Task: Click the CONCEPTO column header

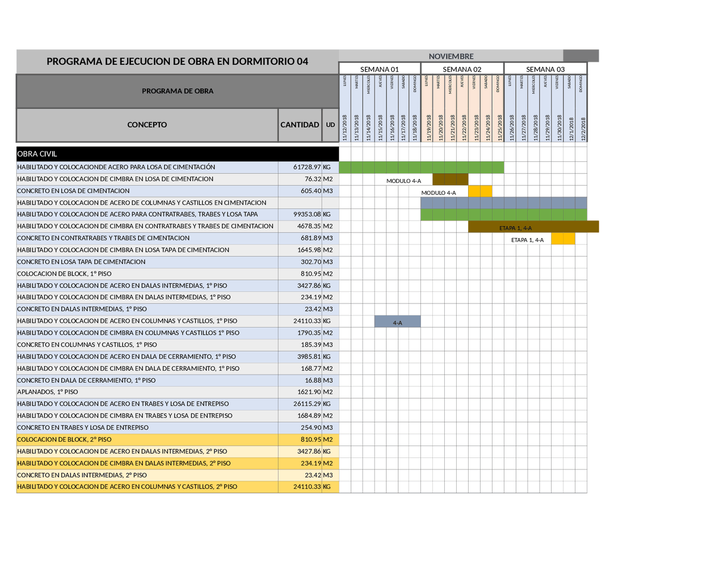Action: pos(147,124)
